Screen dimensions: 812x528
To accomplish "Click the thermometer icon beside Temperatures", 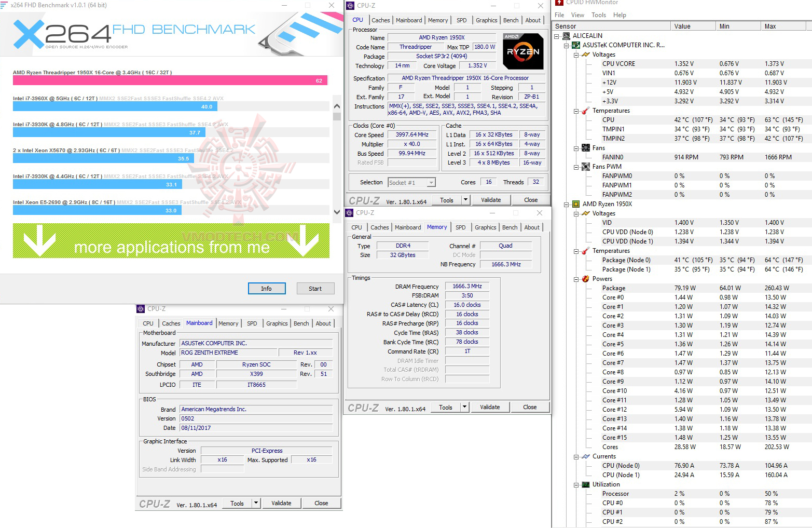I will point(585,111).
